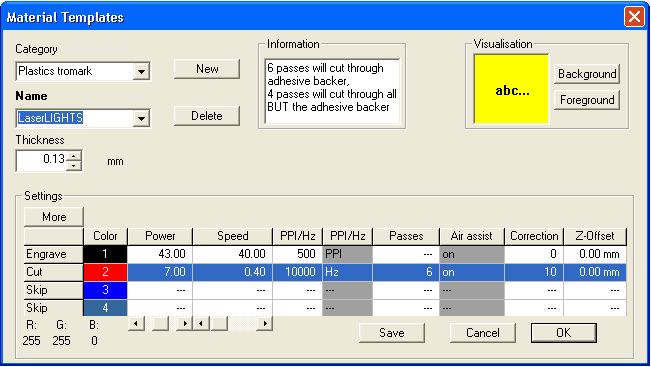Decrease thickness with down spinner arrow

(x=73, y=166)
